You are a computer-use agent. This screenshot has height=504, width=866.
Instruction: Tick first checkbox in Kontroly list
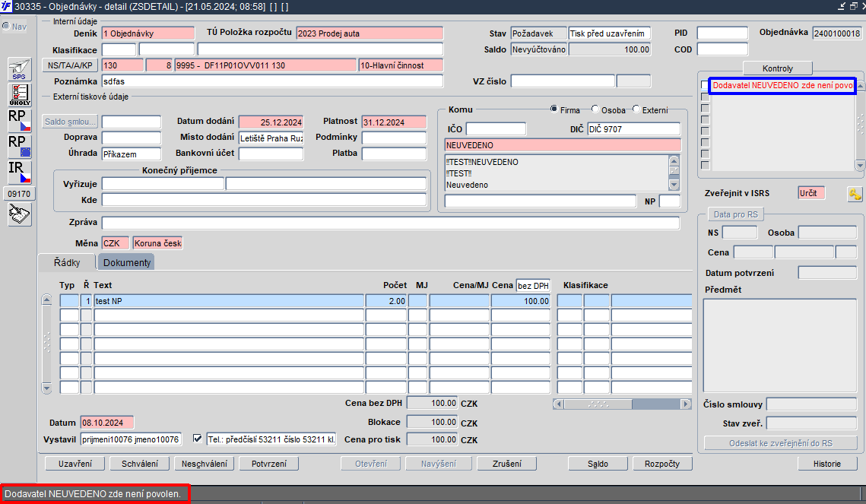tap(704, 85)
